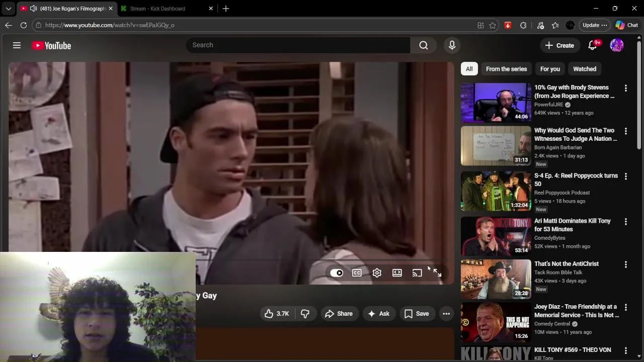
Task: Open Joey Diaz True Friendship video title
Action: (x=577, y=311)
